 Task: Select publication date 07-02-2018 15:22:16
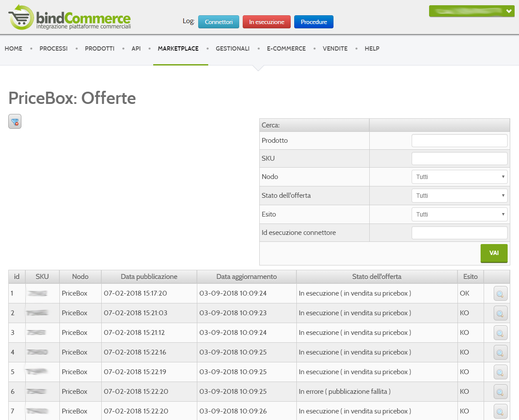point(135,352)
